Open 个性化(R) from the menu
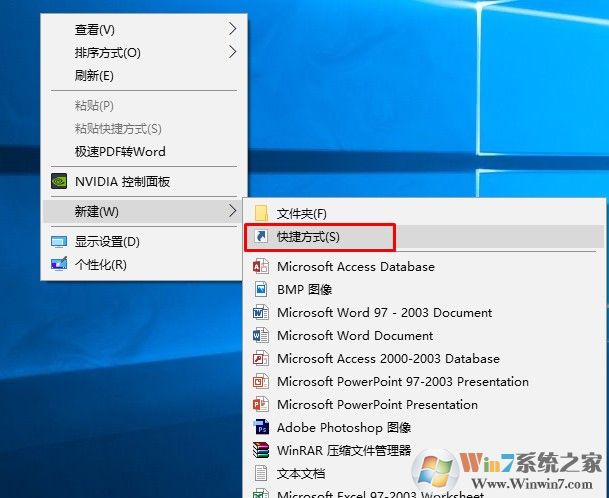The width and height of the screenshot is (609, 498). tap(143, 265)
